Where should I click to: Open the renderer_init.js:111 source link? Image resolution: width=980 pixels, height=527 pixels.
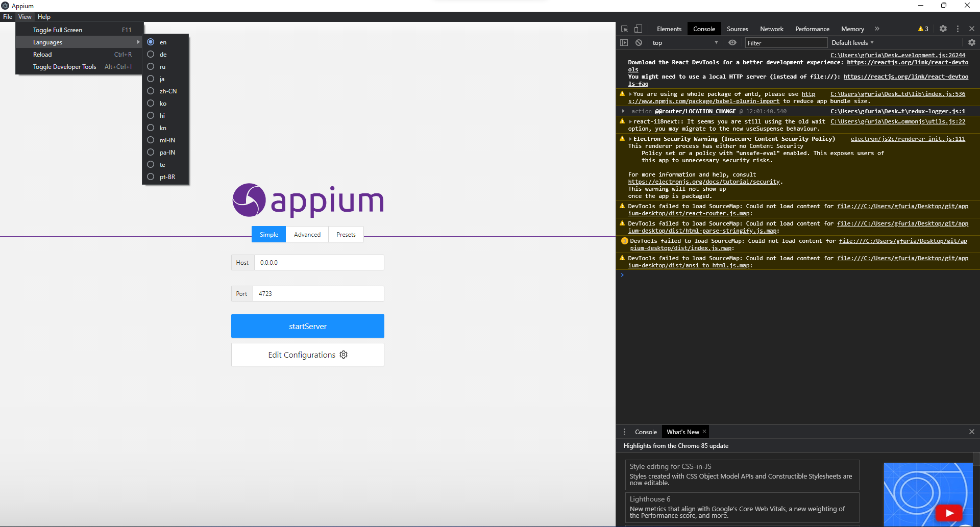[x=908, y=139]
